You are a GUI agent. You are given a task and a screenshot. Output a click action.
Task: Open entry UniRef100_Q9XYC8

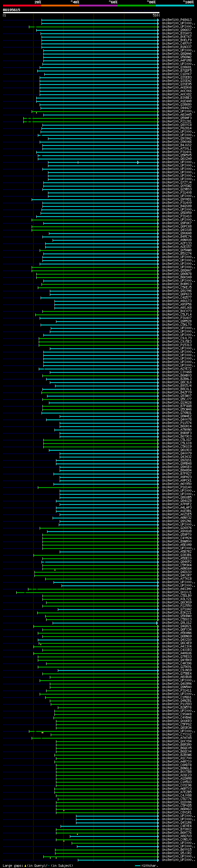[x=176, y=125]
